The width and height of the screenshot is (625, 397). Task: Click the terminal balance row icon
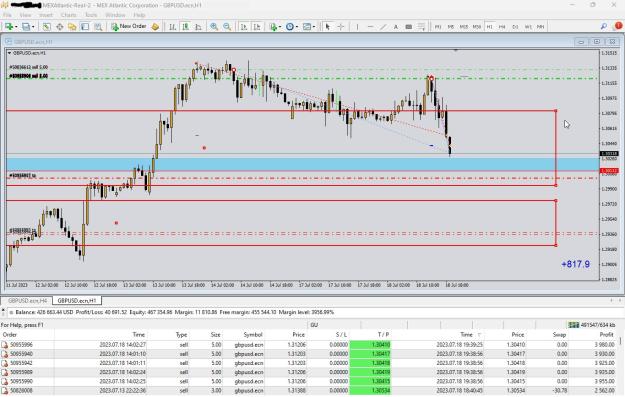click(x=11, y=312)
